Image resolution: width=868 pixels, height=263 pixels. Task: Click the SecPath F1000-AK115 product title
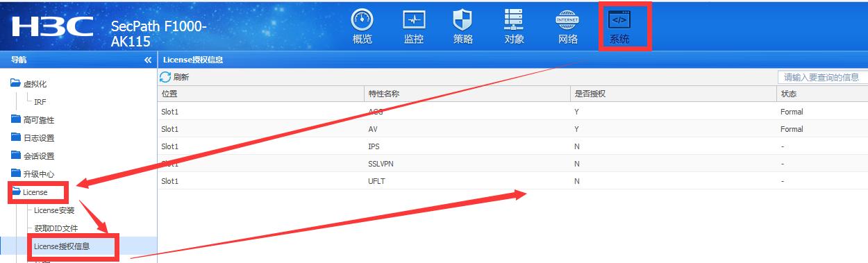(158, 33)
